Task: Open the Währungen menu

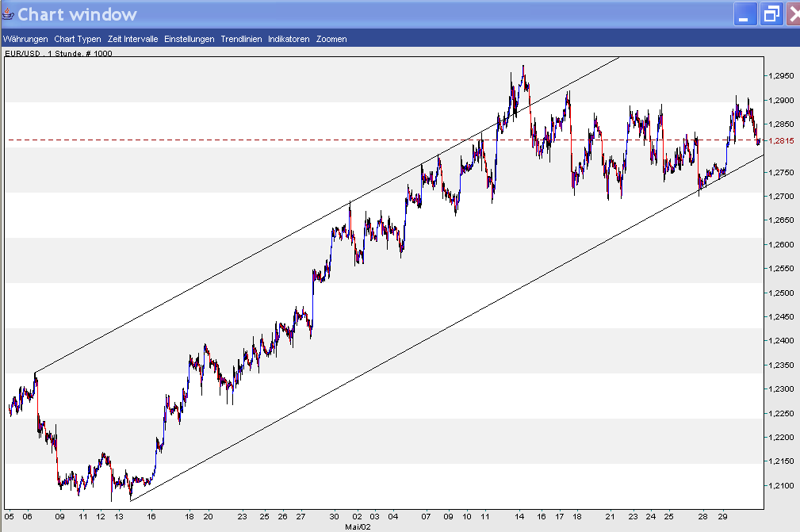Action: 25,39
